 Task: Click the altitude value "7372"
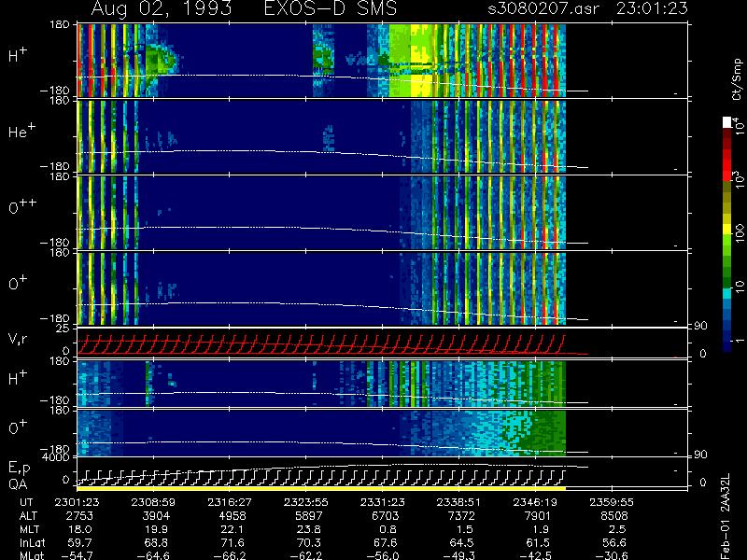point(461,516)
